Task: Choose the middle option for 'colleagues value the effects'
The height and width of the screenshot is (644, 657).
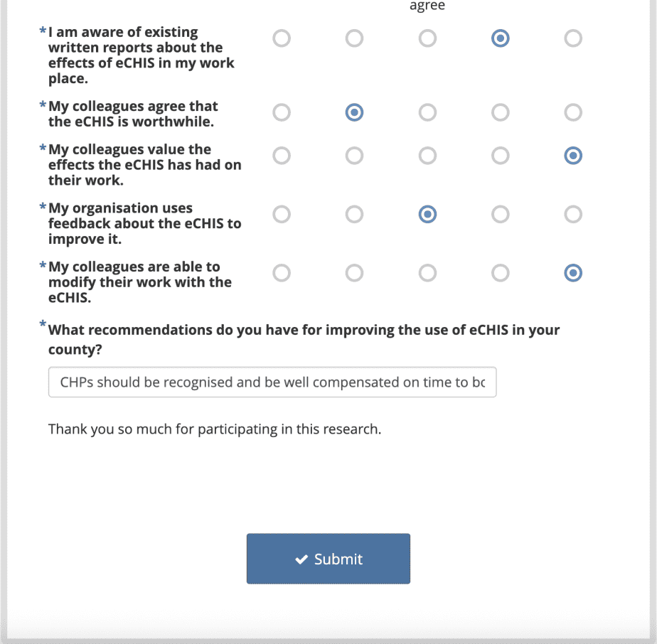Action: pos(427,156)
